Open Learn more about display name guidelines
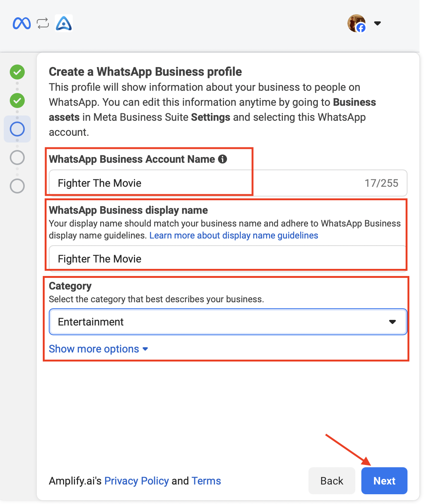This screenshot has height=504, width=424. pyautogui.click(x=234, y=235)
